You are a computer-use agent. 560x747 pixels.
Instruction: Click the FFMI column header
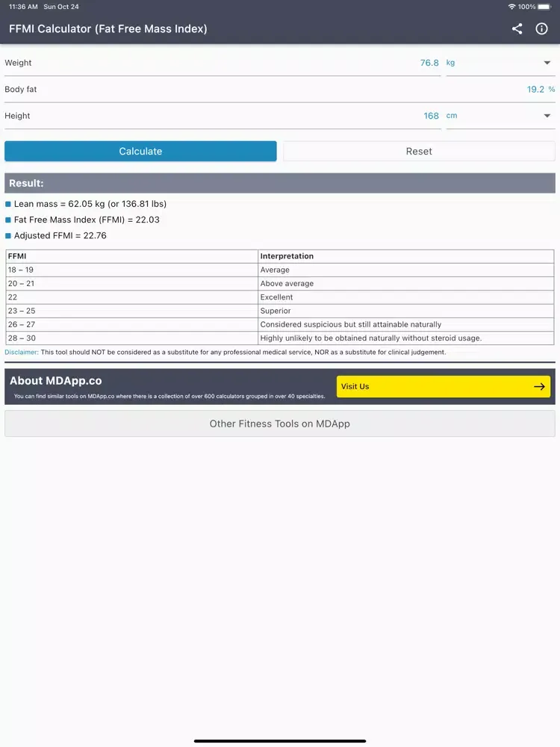tap(132, 256)
